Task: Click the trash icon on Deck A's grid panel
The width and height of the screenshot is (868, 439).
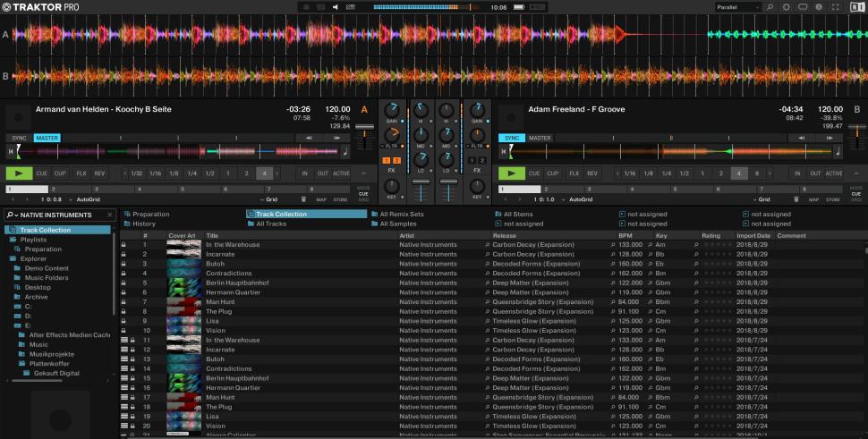Action: [303, 199]
